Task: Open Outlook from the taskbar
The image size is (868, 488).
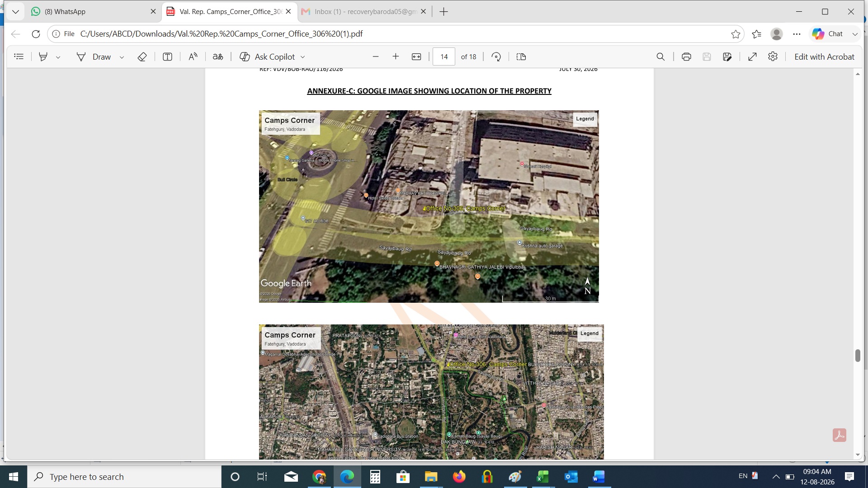Action: pos(571,477)
